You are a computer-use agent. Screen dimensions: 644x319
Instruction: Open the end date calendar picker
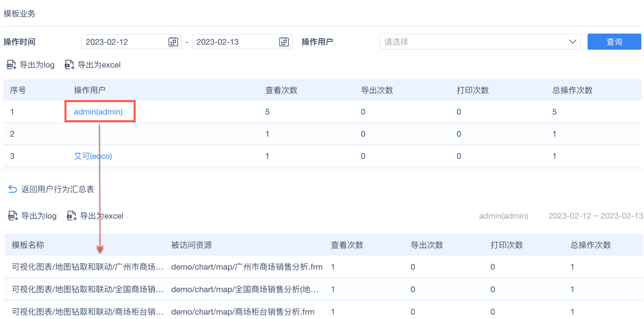point(284,42)
